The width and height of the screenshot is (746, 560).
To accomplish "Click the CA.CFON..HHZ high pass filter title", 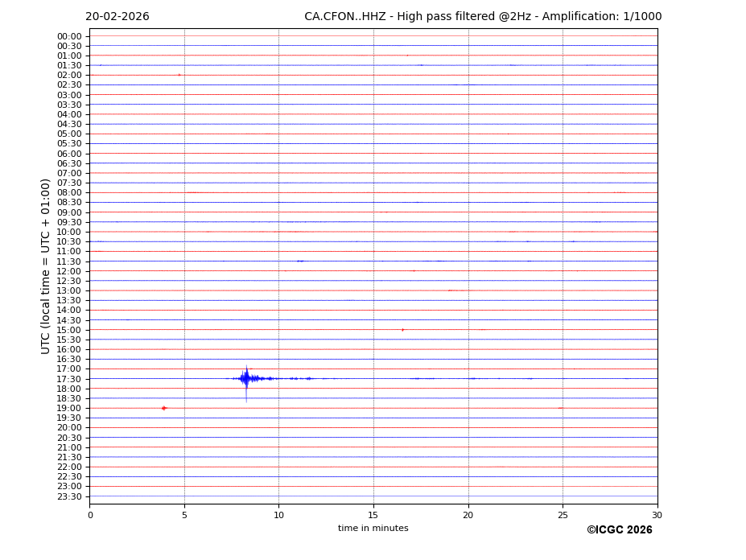I will coord(483,17).
